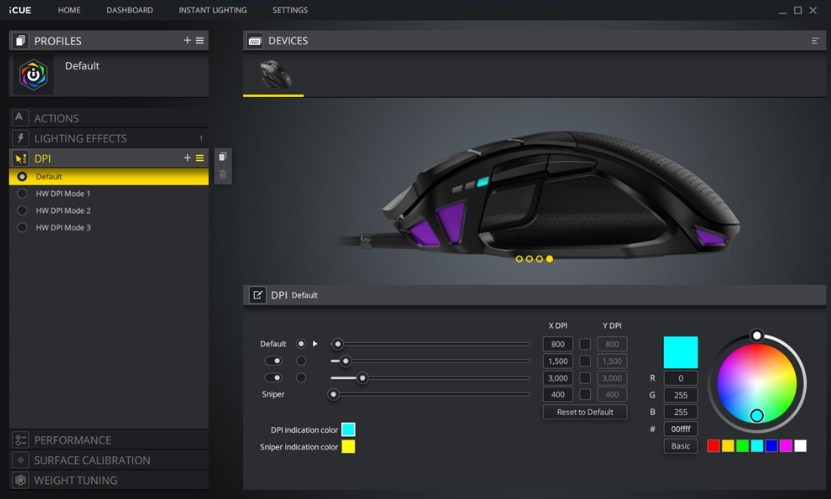Image resolution: width=831 pixels, height=499 pixels.
Task: Click the DPI section cursor icon
Action: coord(20,158)
